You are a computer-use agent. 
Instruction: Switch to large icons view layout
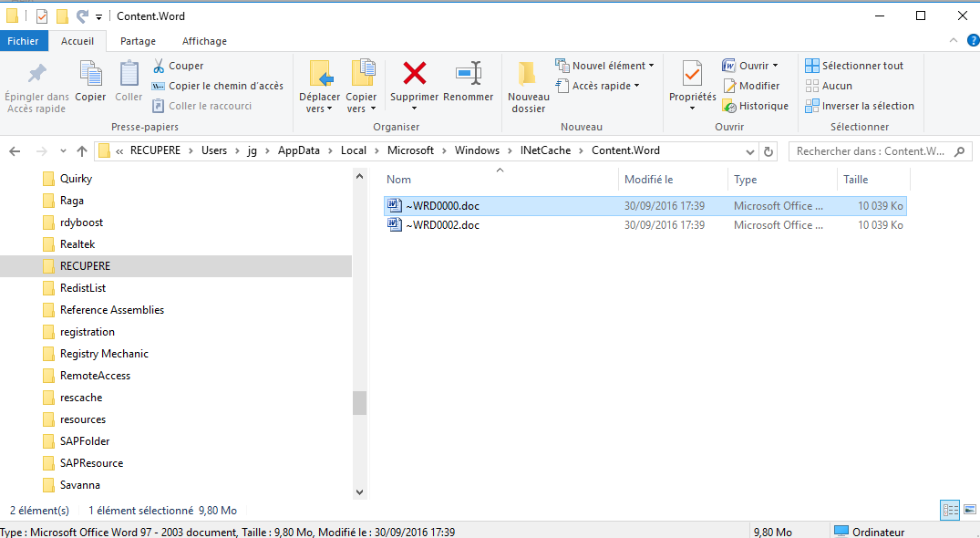969,510
